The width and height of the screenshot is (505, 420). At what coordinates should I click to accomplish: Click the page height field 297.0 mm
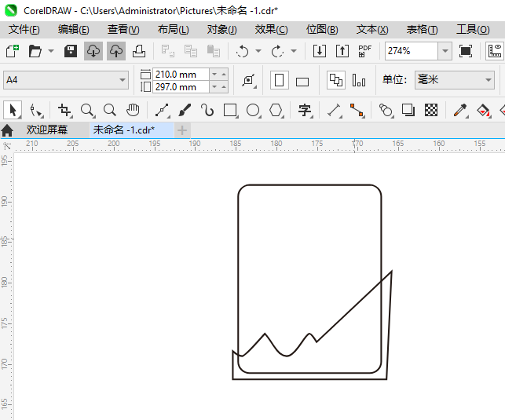pos(181,87)
